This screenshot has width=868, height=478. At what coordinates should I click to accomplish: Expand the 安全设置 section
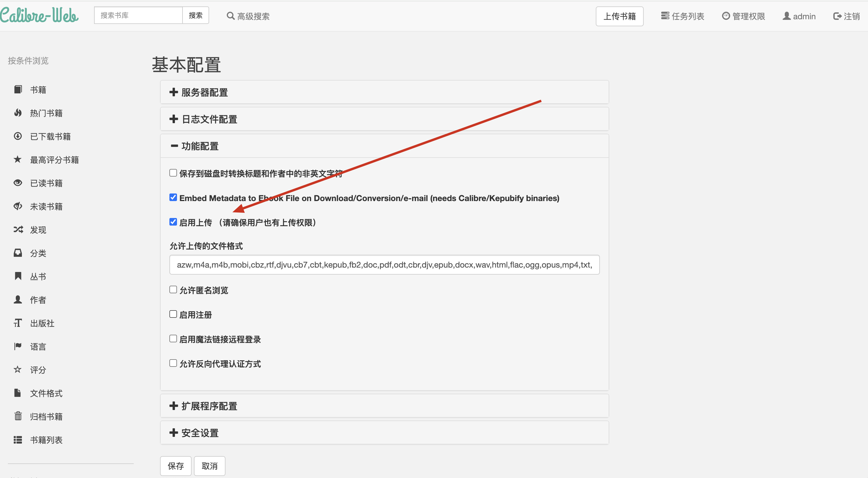point(199,433)
